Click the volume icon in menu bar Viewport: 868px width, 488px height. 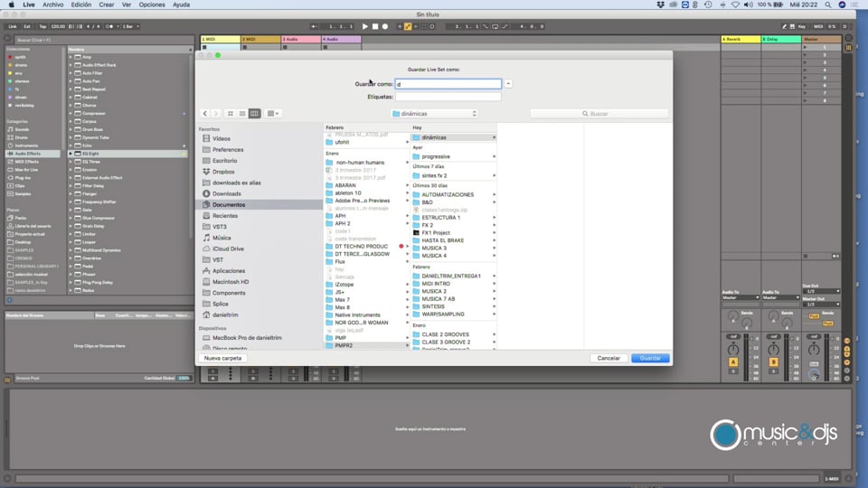(x=749, y=5)
